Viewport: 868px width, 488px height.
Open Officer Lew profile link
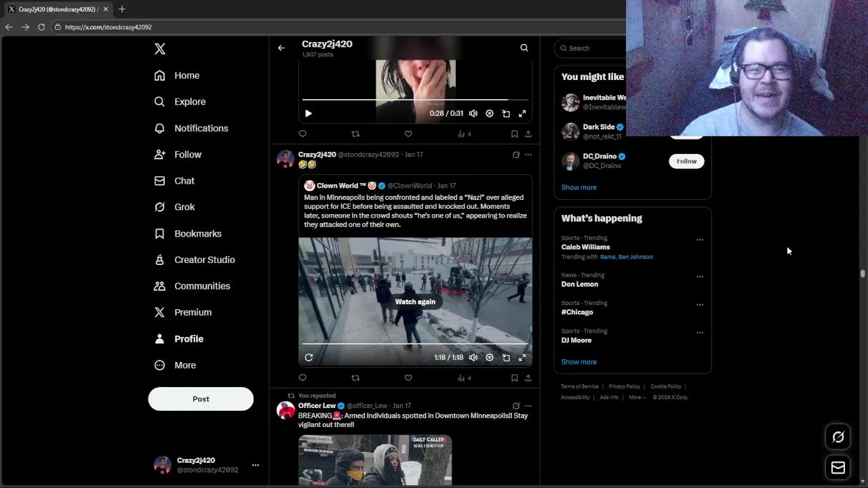coord(317,406)
